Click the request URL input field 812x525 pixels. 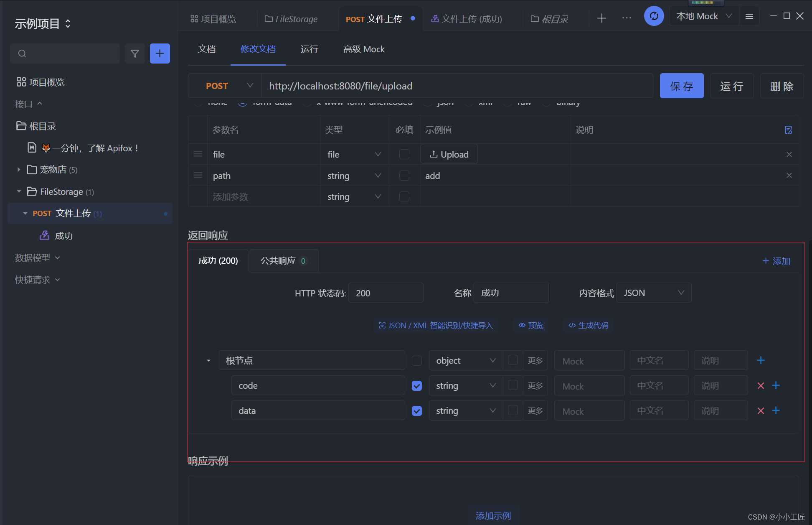click(457, 86)
